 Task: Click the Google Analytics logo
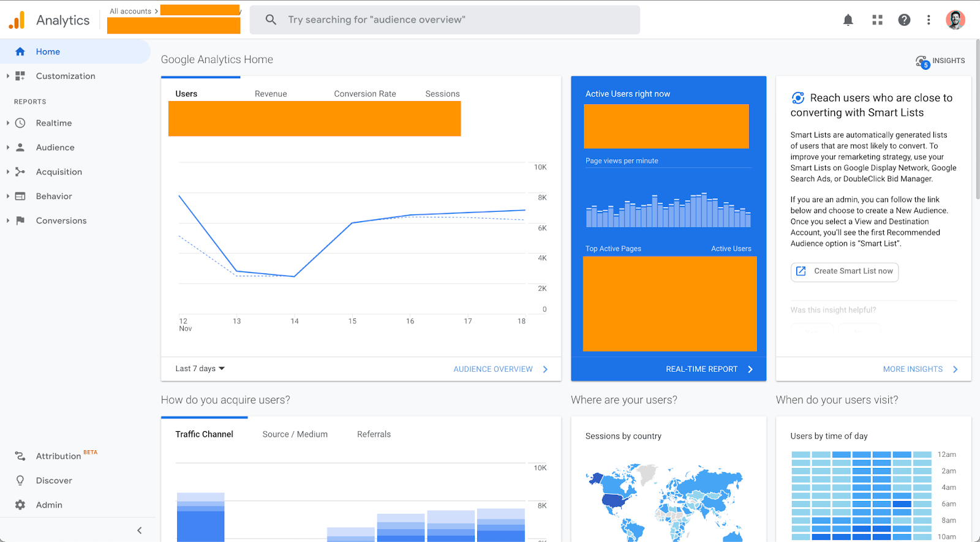point(17,20)
